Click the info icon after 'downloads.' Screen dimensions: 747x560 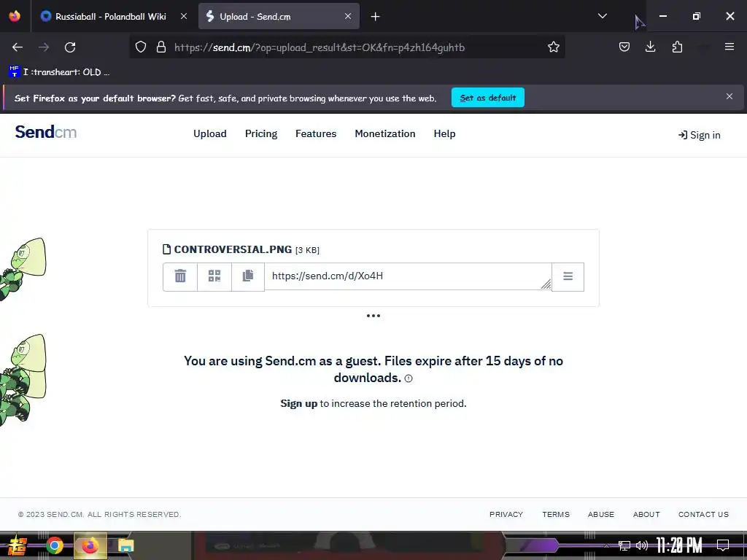[409, 378]
